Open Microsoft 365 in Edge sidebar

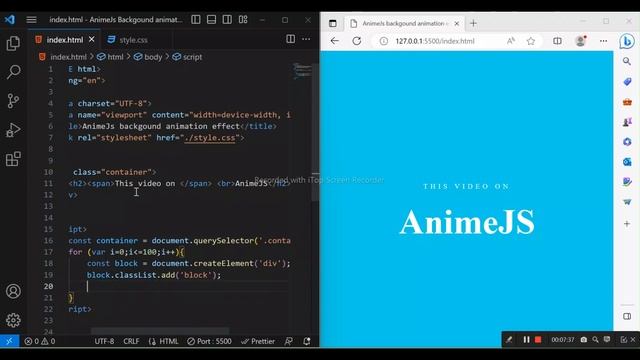pyautogui.click(x=627, y=142)
